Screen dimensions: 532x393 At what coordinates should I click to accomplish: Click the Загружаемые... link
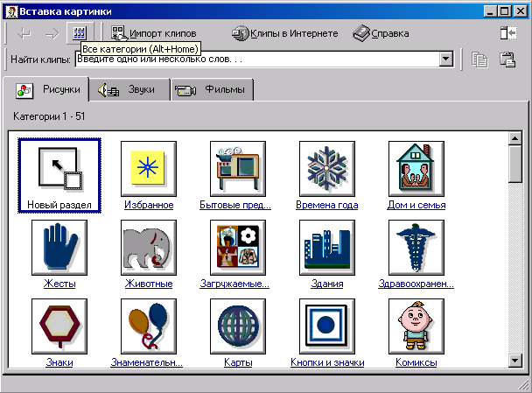[x=234, y=284]
